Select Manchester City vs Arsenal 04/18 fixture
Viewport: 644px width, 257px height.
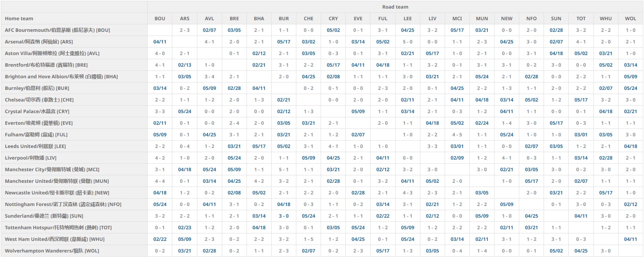185,170
